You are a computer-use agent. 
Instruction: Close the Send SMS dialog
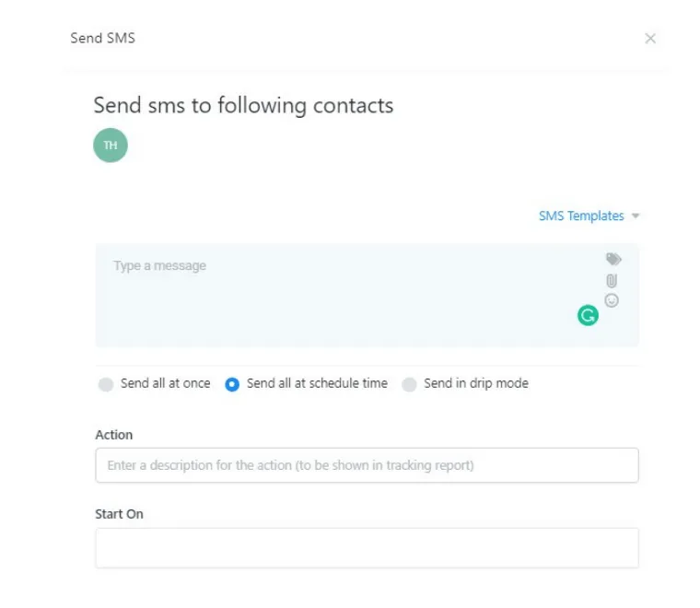click(x=650, y=39)
